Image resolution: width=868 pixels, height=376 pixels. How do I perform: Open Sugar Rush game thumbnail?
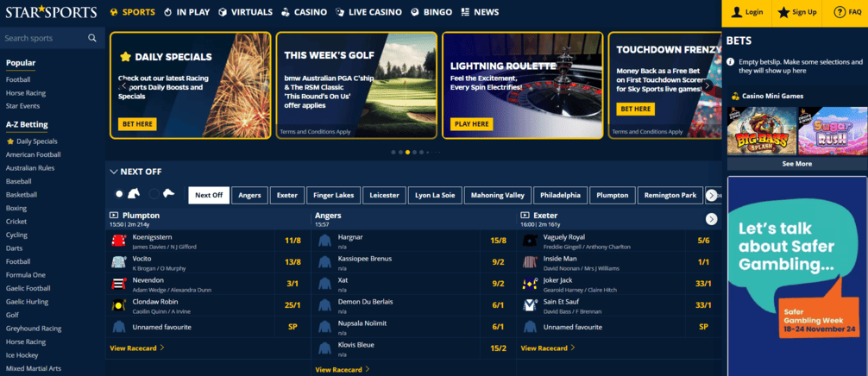tap(833, 131)
